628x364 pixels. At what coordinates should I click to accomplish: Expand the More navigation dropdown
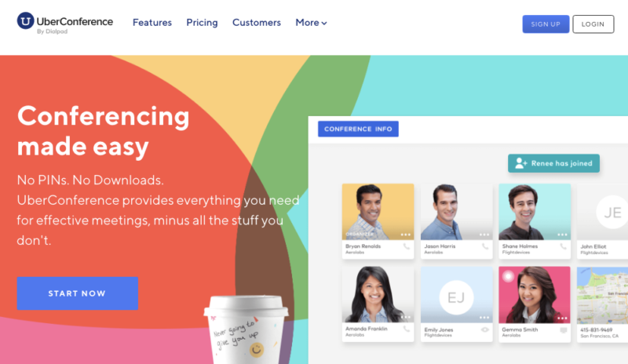pos(311,23)
